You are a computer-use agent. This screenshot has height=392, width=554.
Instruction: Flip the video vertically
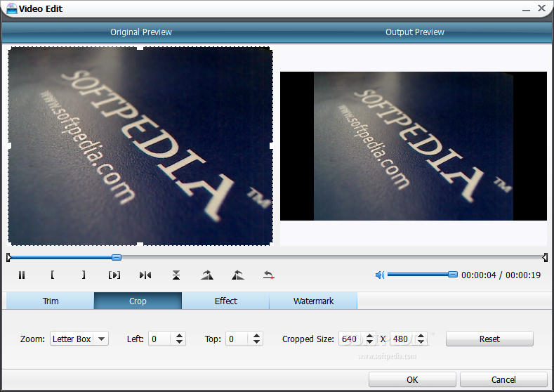176,275
